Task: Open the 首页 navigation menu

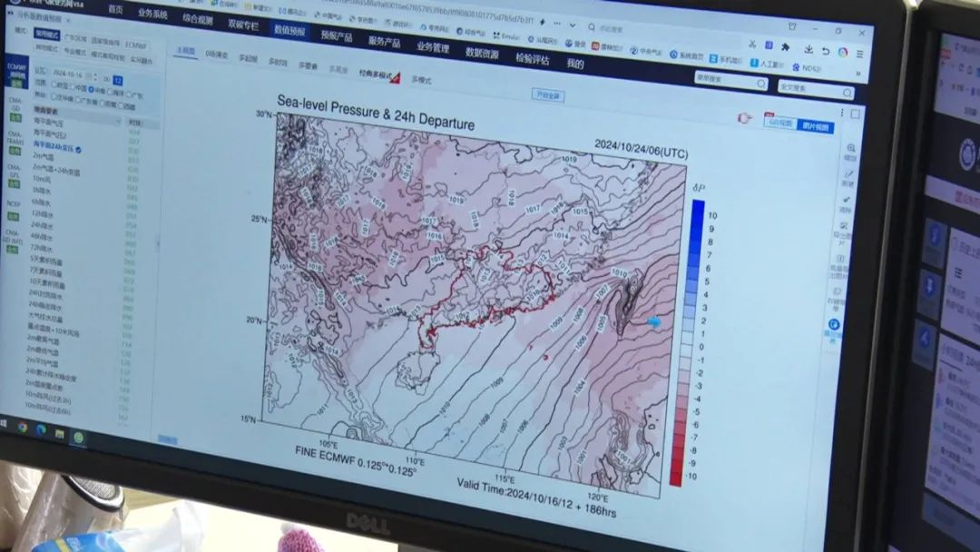Action: pos(115,9)
